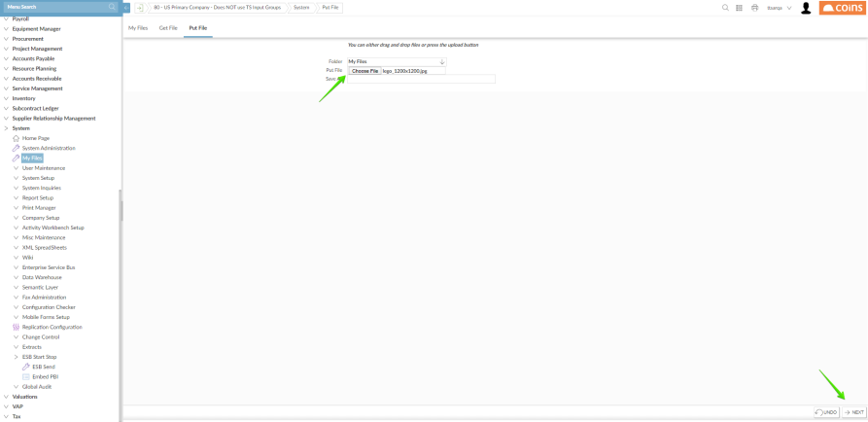
Task: Open System Setup submenu
Action: 38,178
